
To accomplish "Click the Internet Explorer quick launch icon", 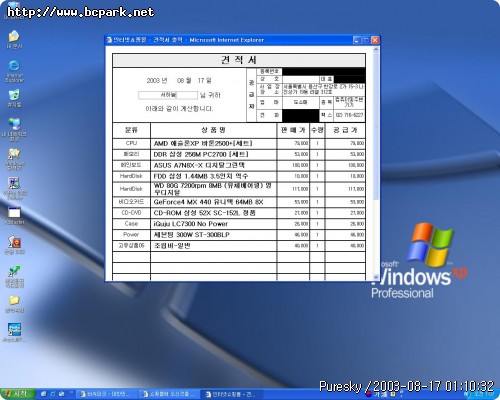I will point(44,394).
